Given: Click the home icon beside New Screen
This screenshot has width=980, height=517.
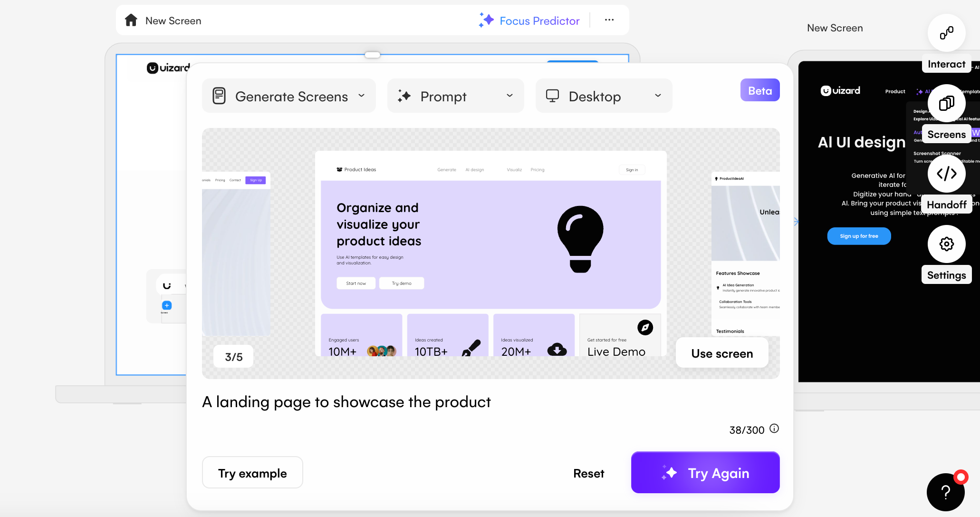Looking at the screenshot, I should pyautogui.click(x=131, y=20).
